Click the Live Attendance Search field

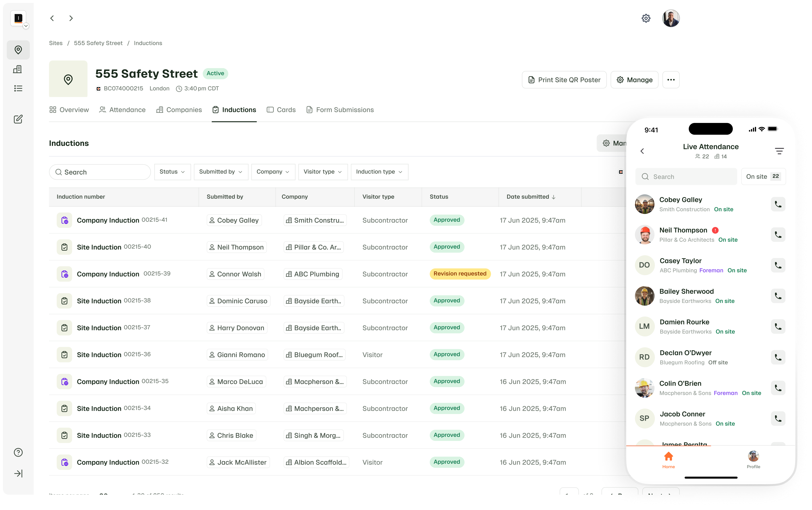(x=686, y=176)
